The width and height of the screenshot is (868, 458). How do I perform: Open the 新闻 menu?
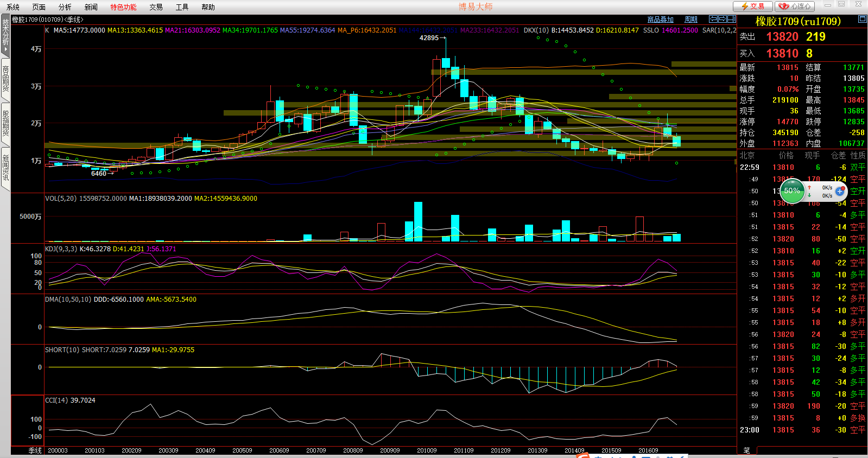[x=91, y=7]
